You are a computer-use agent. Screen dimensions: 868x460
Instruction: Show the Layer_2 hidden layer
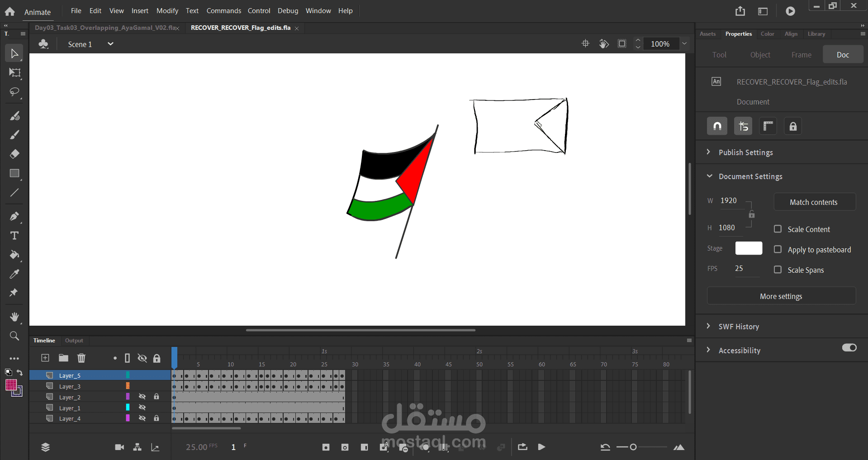click(142, 397)
